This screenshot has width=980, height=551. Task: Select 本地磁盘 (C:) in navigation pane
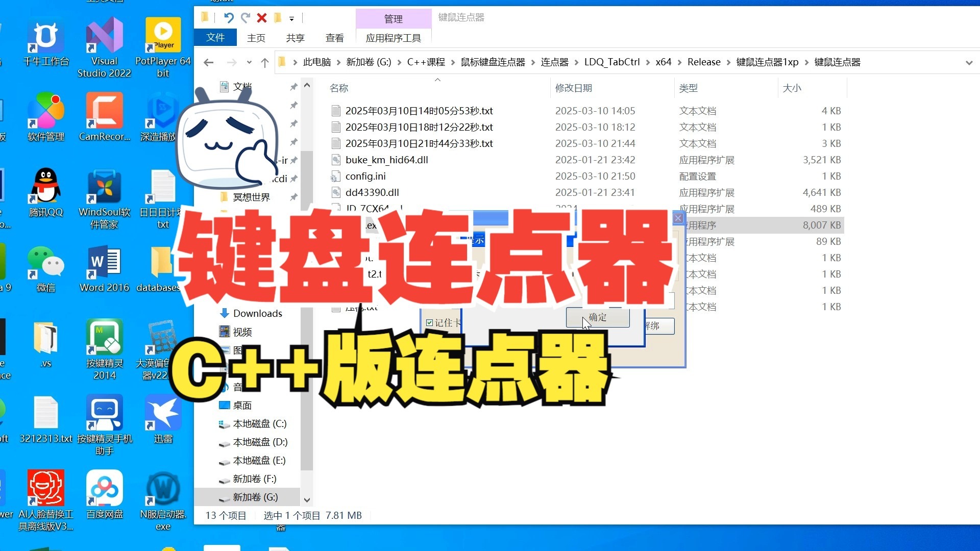point(253,423)
